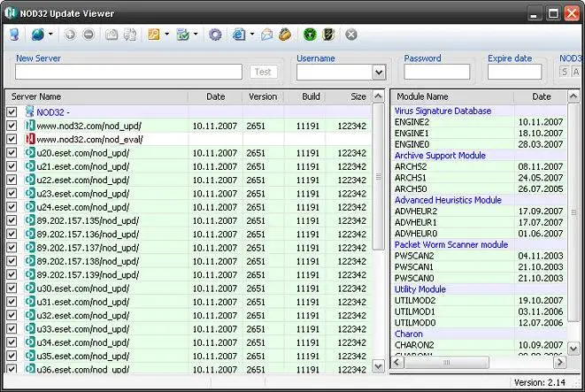The image size is (585, 392).
Task: Toggle the u35.eset.com/nod_upd/ checkbox
Action: pyautogui.click(x=12, y=356)
